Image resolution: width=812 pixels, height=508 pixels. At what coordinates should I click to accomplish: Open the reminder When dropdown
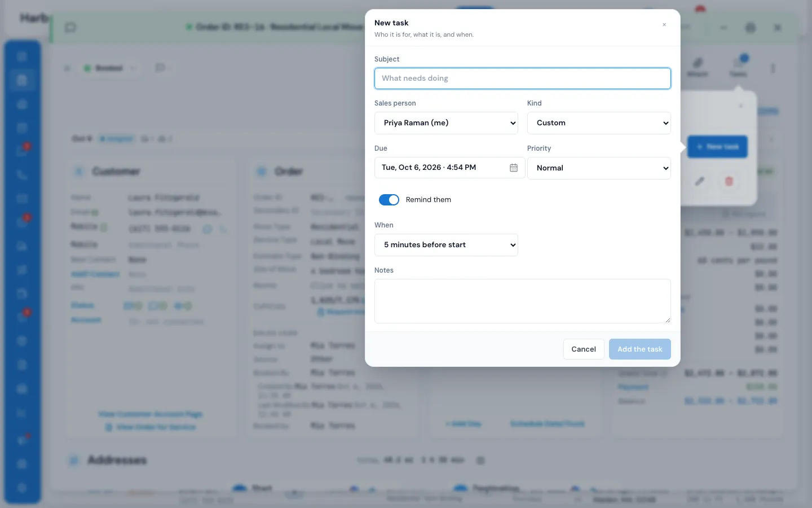pyautogui.click(x=446, y=245)
